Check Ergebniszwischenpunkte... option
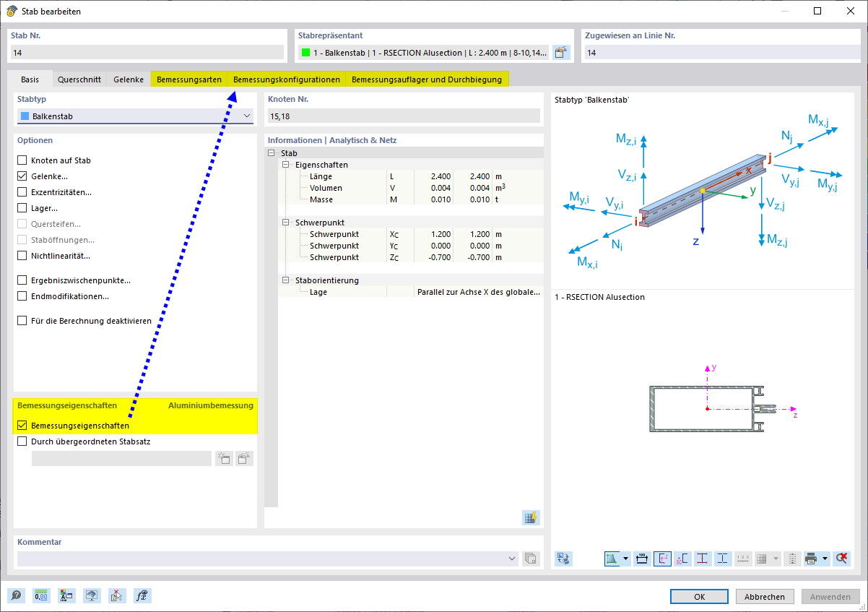868x612 pixels. [22, 280]
